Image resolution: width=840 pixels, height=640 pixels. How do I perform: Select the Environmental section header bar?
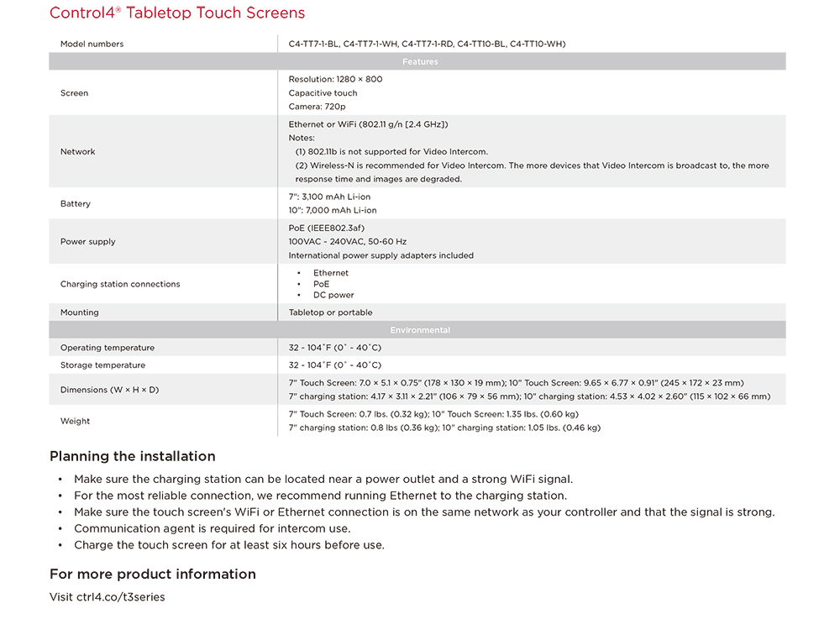pos(417,330)
